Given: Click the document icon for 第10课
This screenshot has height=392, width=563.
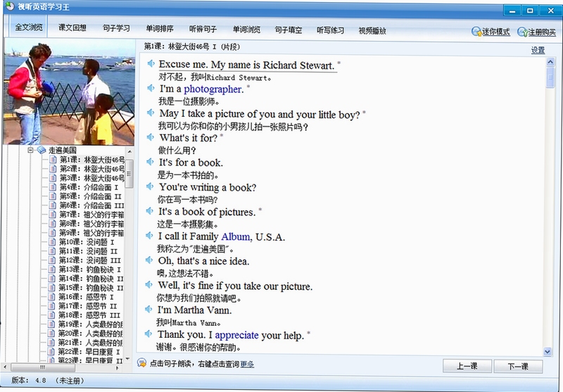Looking at the screenshot, I should click(x=52, y=242).
